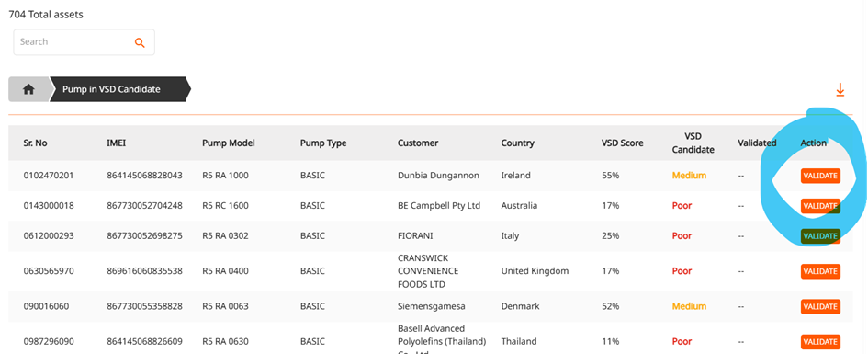Select serial number 0612000293 cell

click(x=49, y=236)
